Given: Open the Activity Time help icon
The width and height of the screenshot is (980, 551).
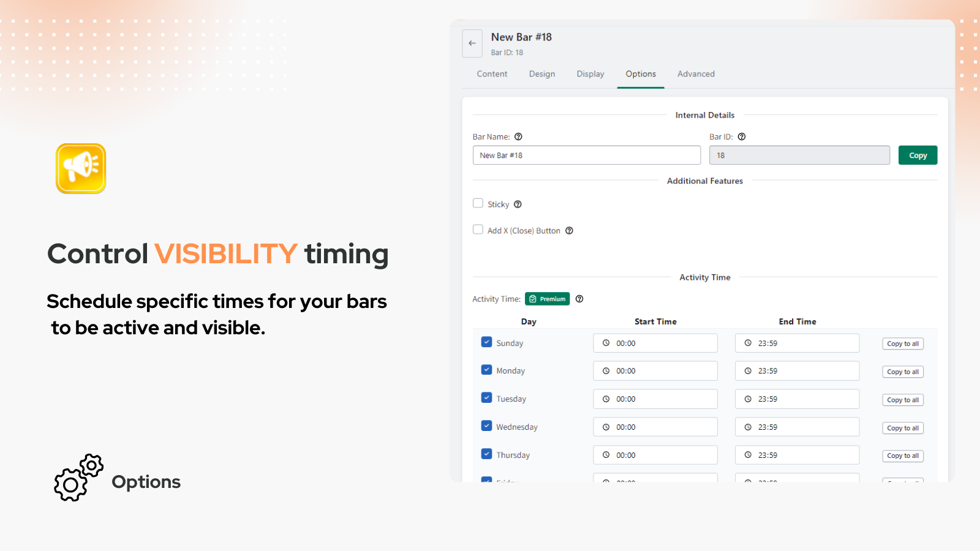Looking at the screenshot, I should click(579, 299).
